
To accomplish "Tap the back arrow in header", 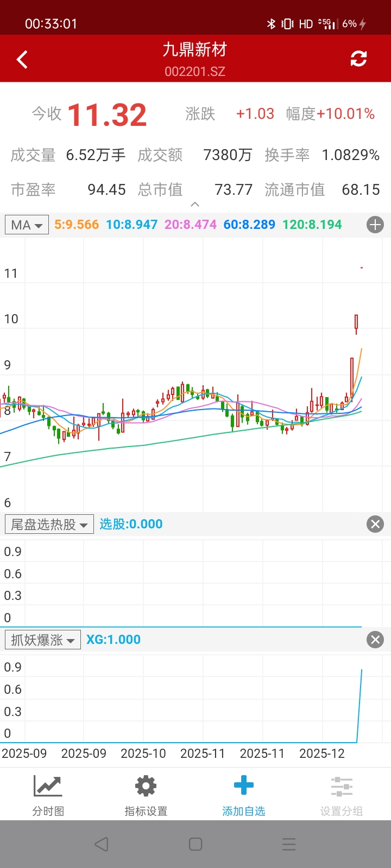I will pyautogui.click(x=22, y=59).
